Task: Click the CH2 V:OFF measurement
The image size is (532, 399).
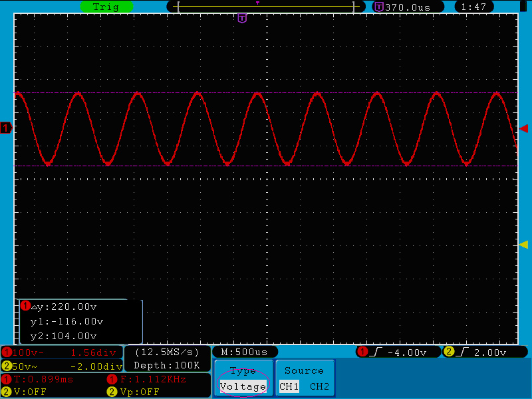Action: click(x=30, y=392)
